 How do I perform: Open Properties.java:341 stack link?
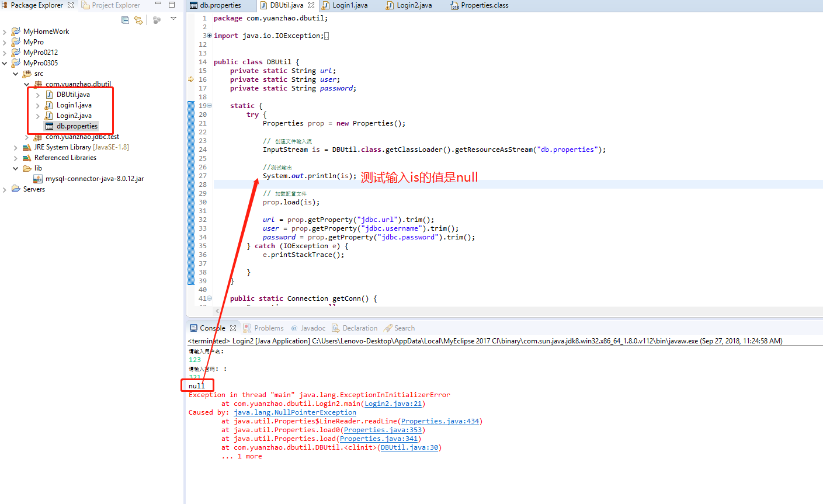point(378,439)
